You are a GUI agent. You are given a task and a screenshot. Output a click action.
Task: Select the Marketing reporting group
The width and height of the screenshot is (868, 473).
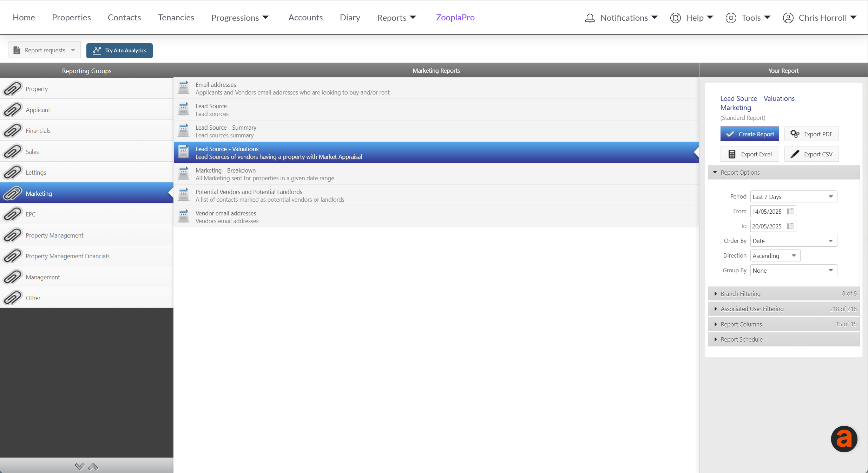(87, 193)
